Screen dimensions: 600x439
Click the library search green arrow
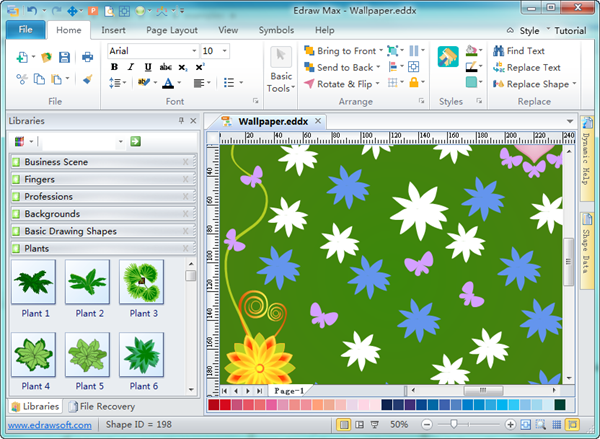point(135,141)
